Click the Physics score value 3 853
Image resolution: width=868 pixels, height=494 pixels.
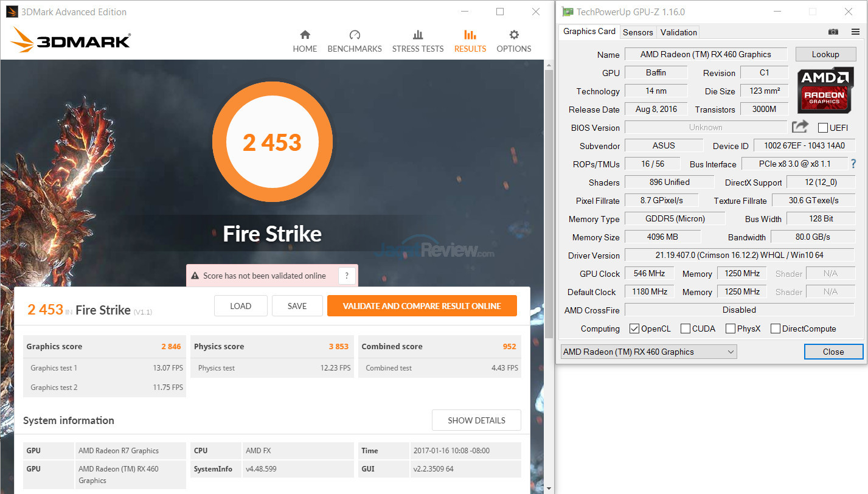click(339, 347)
